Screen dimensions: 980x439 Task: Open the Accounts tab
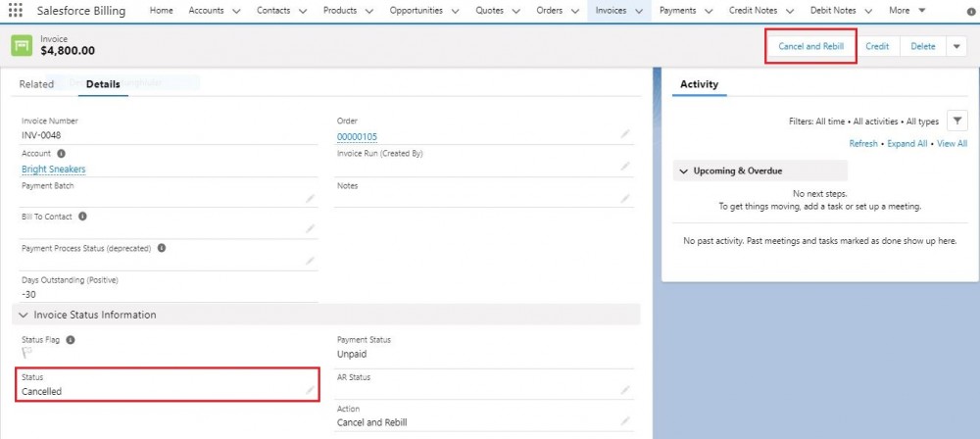pos(206,11)
